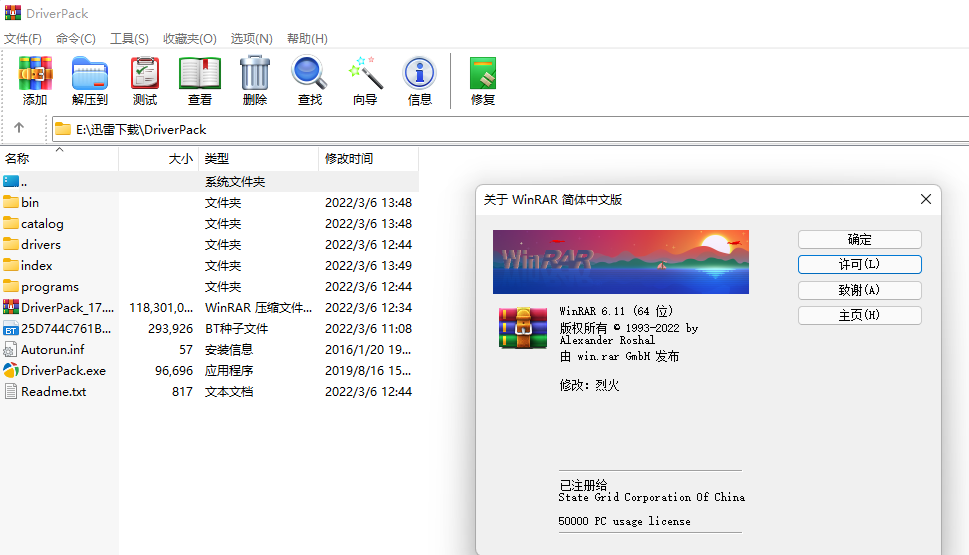Click the Delete (删除) trash icon
This screenshot has height=555, width=969.
(x=255, y=73)
